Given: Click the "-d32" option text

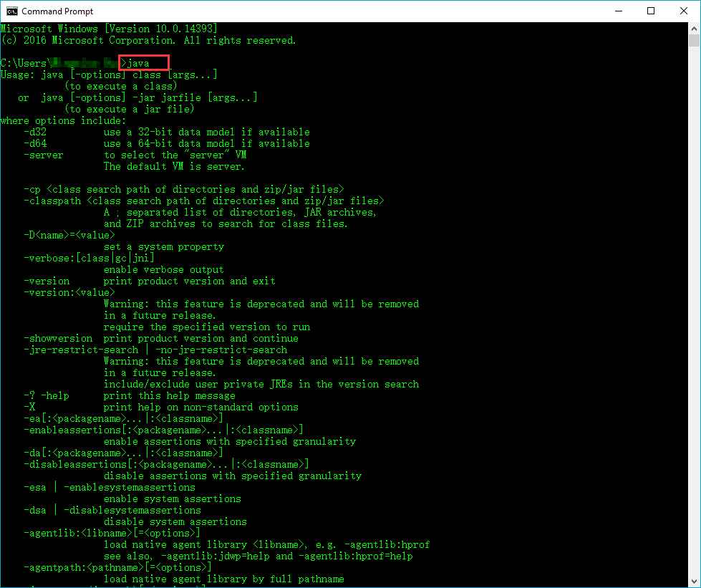Looking at the screenshot, I should pyautogui.click(x=35, y=132).
